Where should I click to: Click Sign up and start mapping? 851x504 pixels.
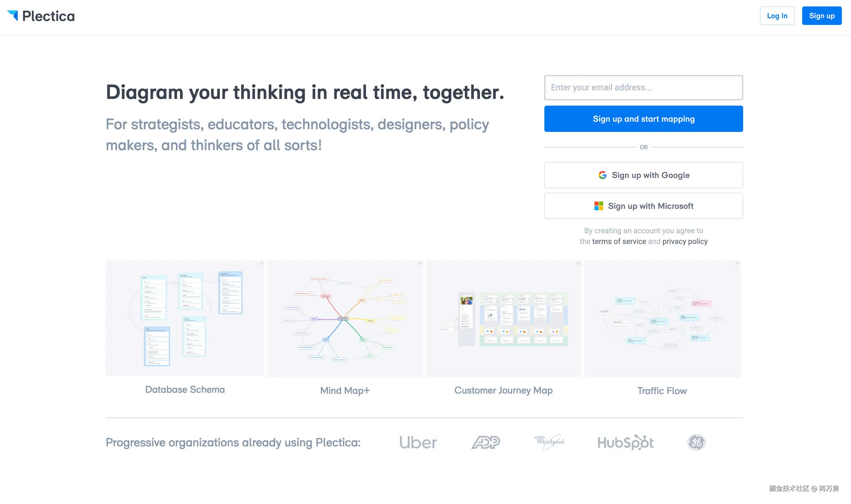pyautogui.click(x=643, y=119)
